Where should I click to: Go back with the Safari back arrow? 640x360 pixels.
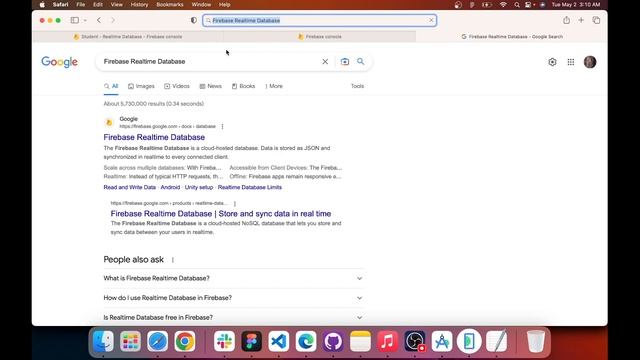pos(99,20)
